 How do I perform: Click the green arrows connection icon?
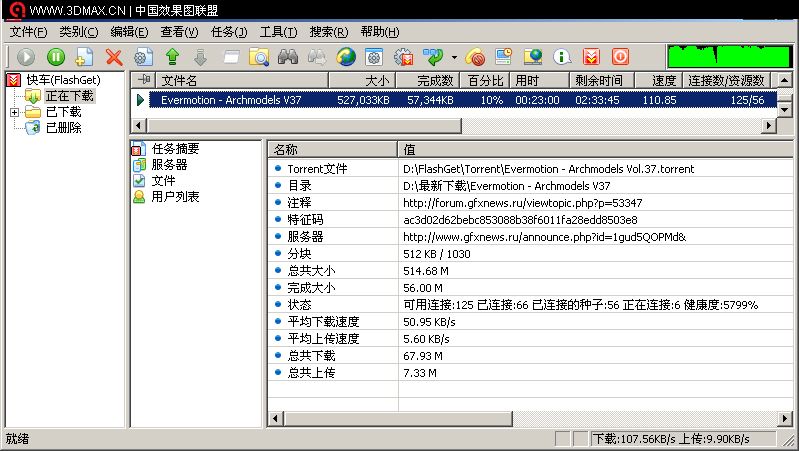click(433, 57)
